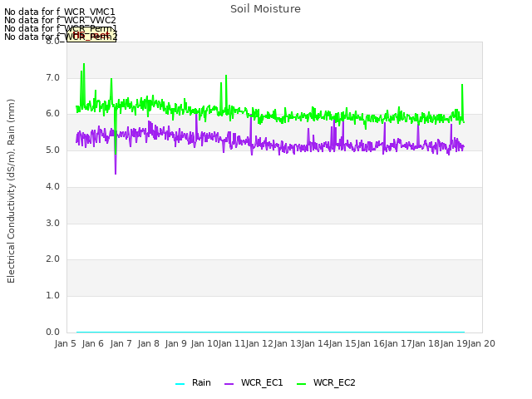Image resolution: width=532 pixels, height=399 pixels.
Task: Click the Jan 8 x-axis tick label
Action: [148, 343]
